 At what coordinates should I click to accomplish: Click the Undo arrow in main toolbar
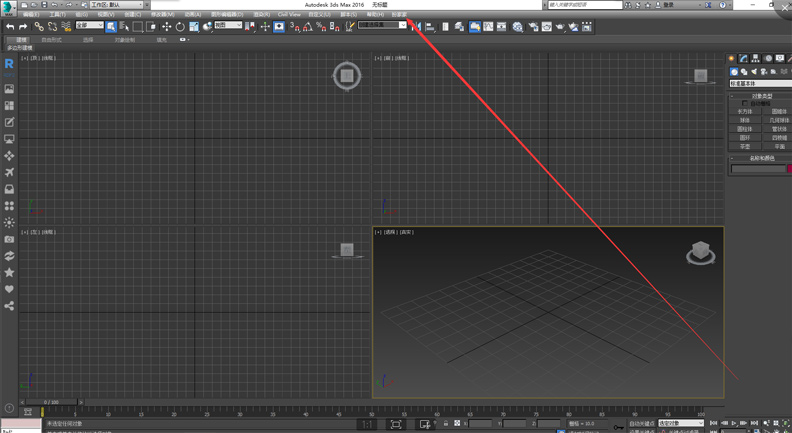pyautogui.click(x=9, y=27)
